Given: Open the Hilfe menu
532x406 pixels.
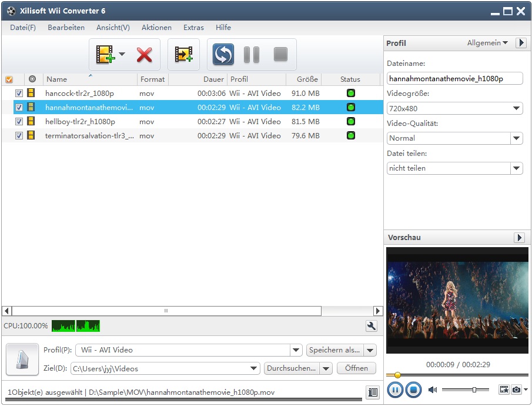Looking at the screenshot, I should [x=223, y=28].
